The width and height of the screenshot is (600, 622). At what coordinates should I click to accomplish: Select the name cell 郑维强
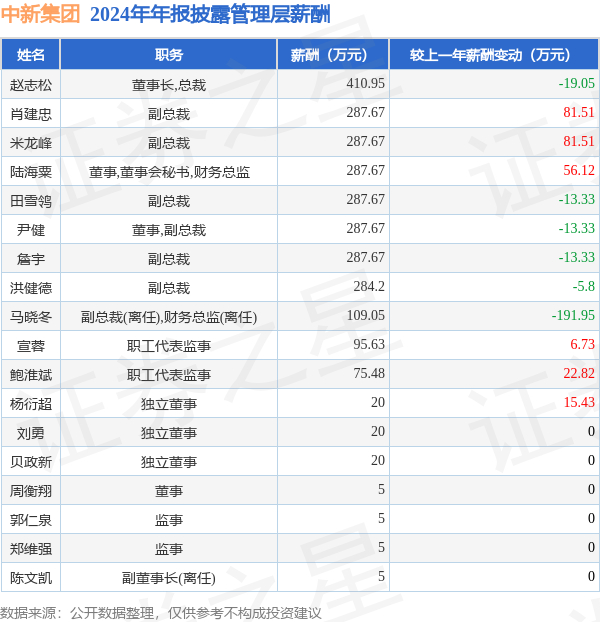pos(31,549)
